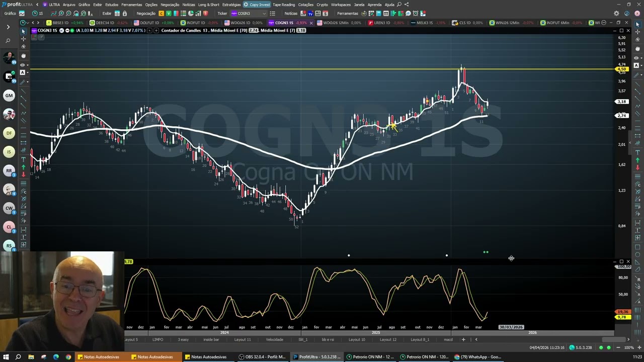Click the share icon in menu bar
The image size is (644, 362).
coord(407,5)
